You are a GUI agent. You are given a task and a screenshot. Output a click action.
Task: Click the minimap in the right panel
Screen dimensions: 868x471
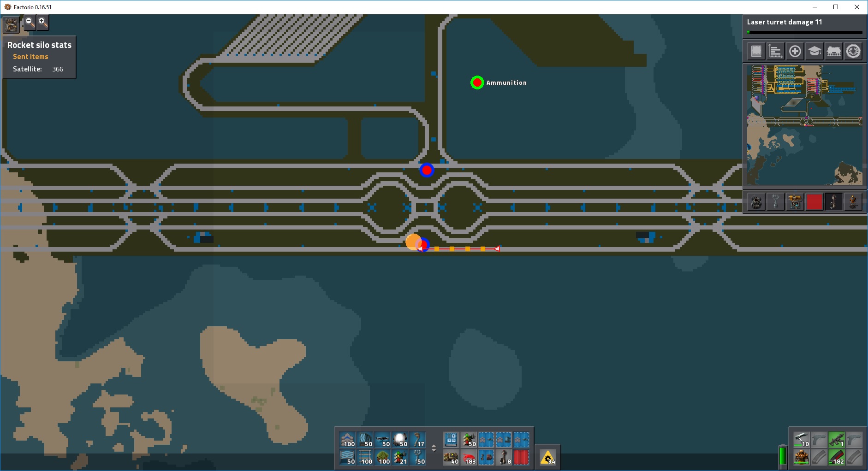(804, 125)
